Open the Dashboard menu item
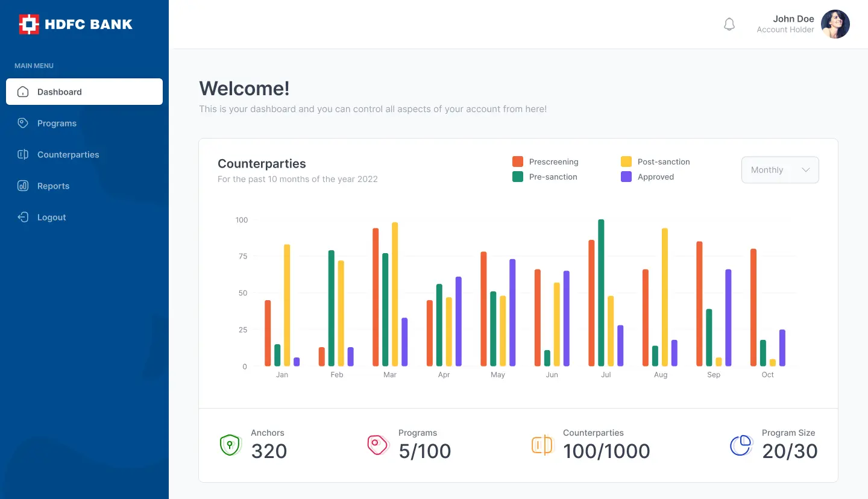The width and height of the screenshot is (868, 499). (84, 92)
